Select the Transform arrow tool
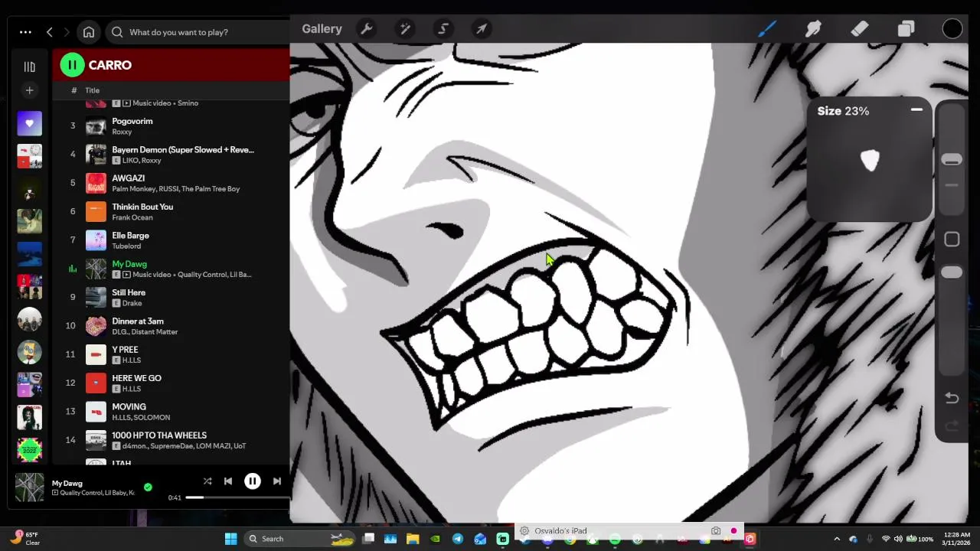 (x=482, y=29)
